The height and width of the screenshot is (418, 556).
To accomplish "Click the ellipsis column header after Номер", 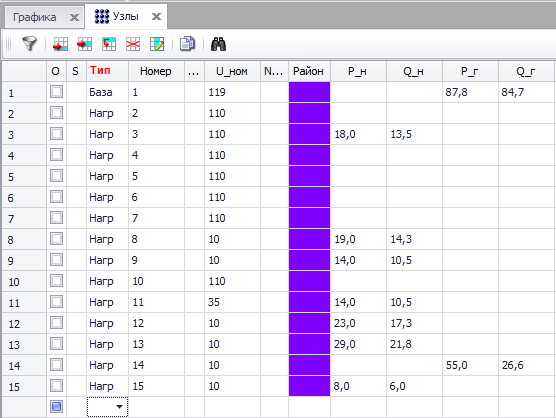I will [194, 71].
